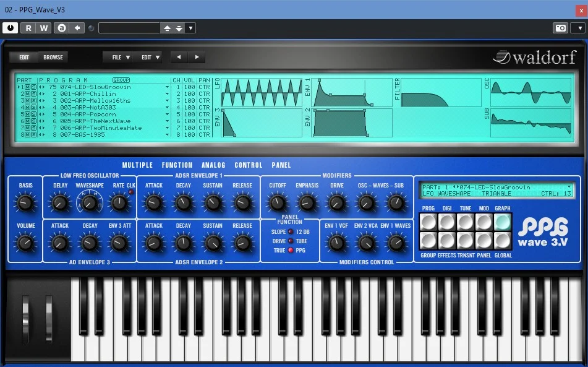Mute part 8 with M button
Viewport: 588px width, 367px height.
pyautogui.click(x=27, y=134)
